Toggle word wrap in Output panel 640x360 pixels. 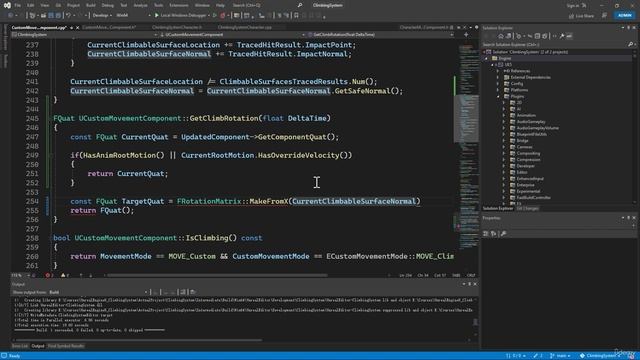coord(193,292)
